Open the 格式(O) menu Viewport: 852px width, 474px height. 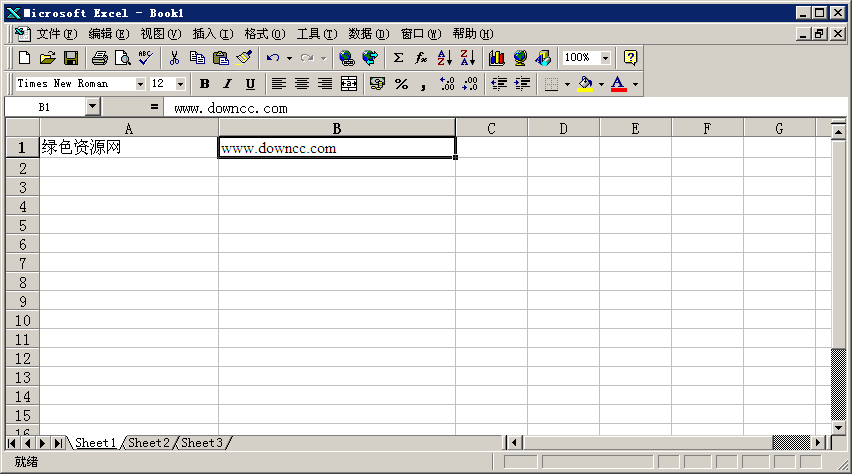click(x=265, y=34)
